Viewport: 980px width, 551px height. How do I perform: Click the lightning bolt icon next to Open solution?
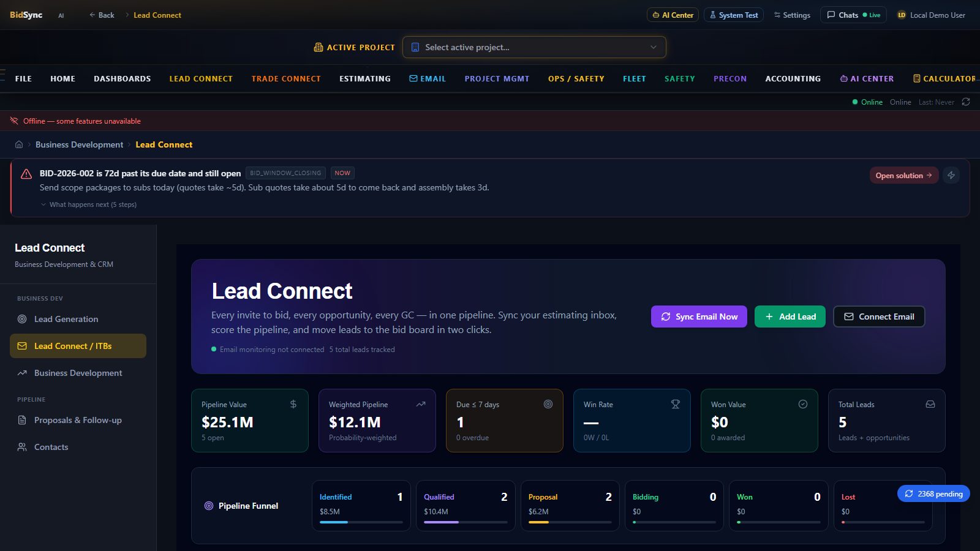coord(951,175)
